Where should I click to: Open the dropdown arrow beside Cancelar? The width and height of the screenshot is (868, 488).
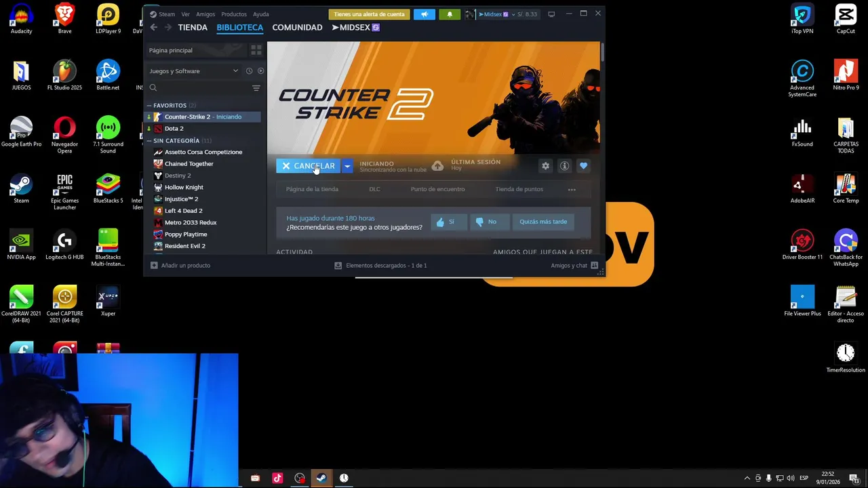347,166
